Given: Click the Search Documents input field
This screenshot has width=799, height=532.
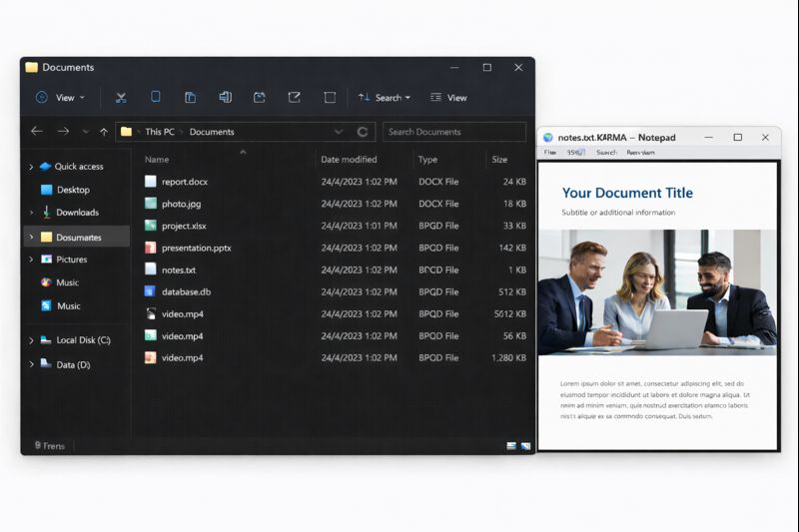Looking at the screenshot, I should 454,132.
